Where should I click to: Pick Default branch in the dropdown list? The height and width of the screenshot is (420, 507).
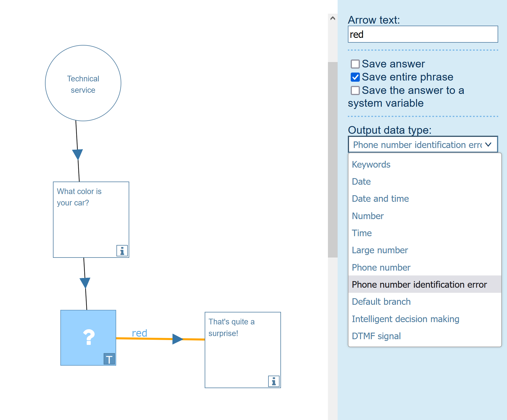(x=381, y=302)
